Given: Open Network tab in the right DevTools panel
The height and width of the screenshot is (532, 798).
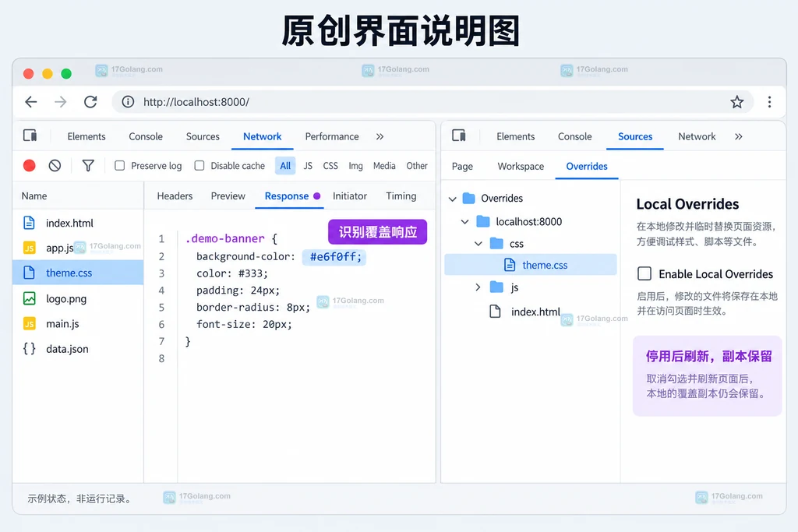Looking at the screenshot, I should pyautogui.click(x=697, y=136).
